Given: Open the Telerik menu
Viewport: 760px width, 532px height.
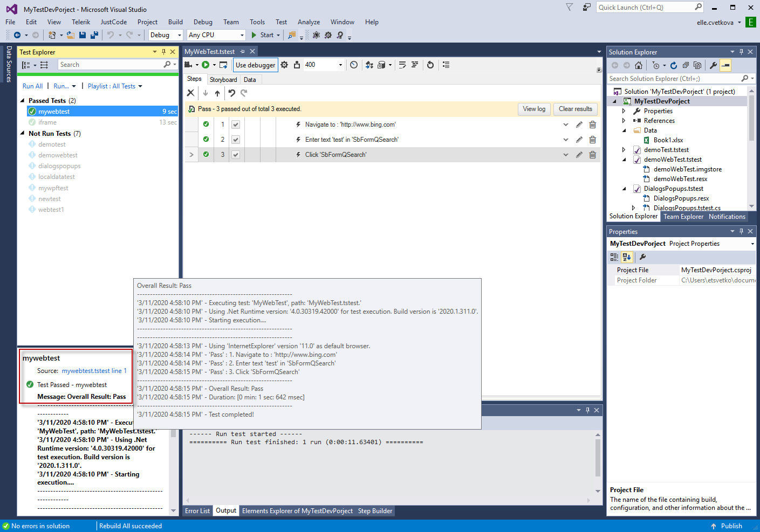Looking at the screenshot, I should click(81, 22).
